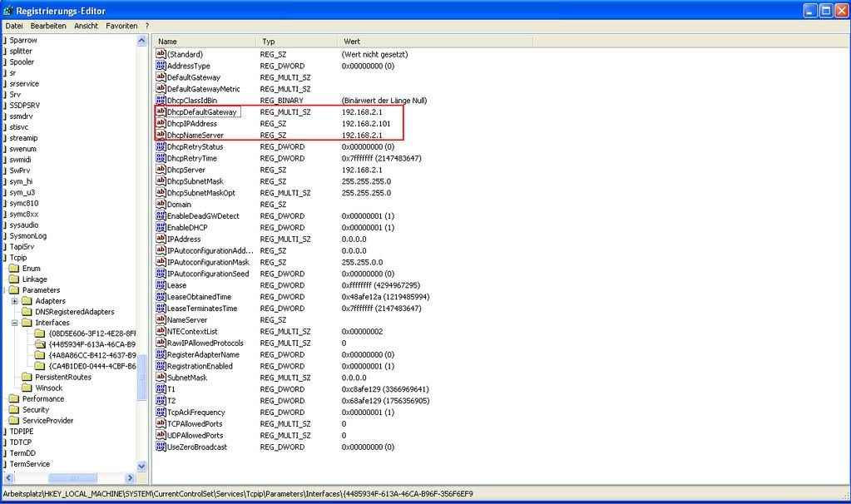Select the Performance key in the tree
This screenshot has height=504, width=851.
43,398
